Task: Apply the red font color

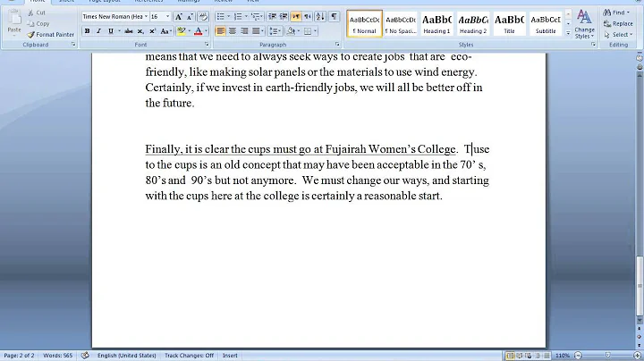Action: [x=198, y=31]
